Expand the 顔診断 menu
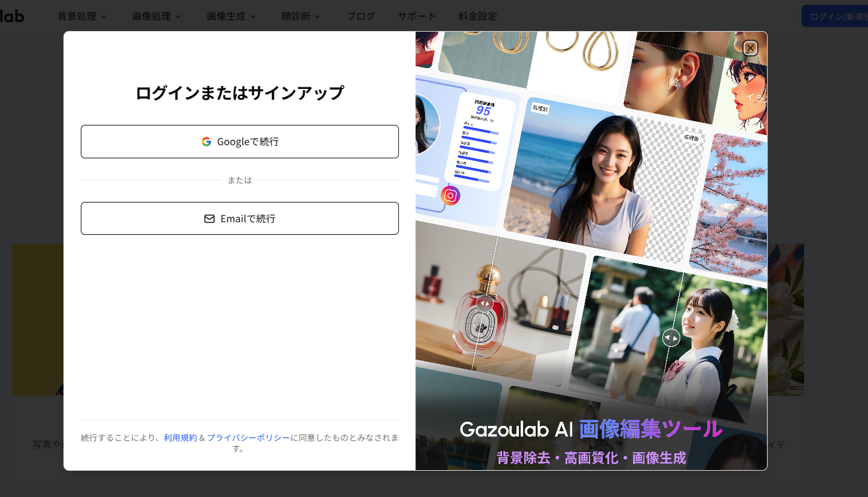The height and width of the screenshot is (497, 868). pyautogui.click(x=301, y=16)
